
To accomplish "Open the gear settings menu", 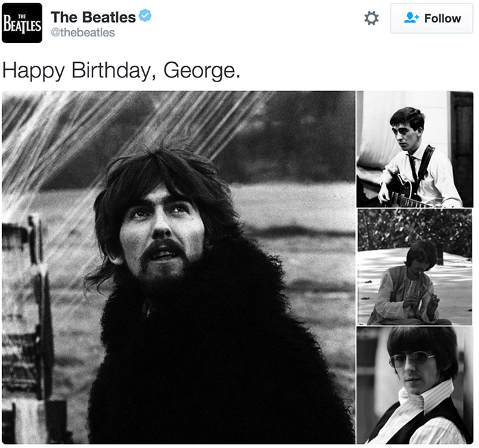I will pos(372,18).
